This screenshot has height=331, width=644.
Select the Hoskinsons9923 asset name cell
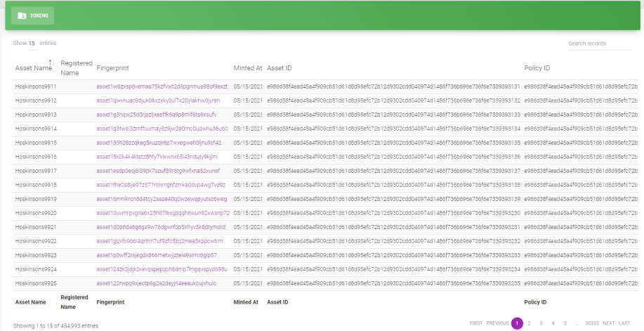click(36, 255)
